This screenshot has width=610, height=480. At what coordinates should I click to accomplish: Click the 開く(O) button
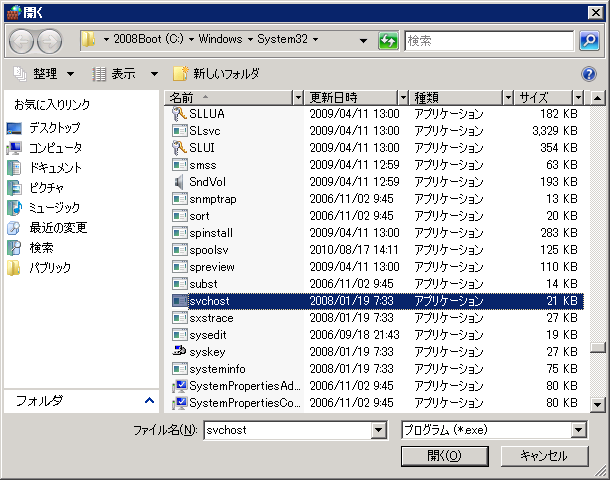tap(443, 455)
